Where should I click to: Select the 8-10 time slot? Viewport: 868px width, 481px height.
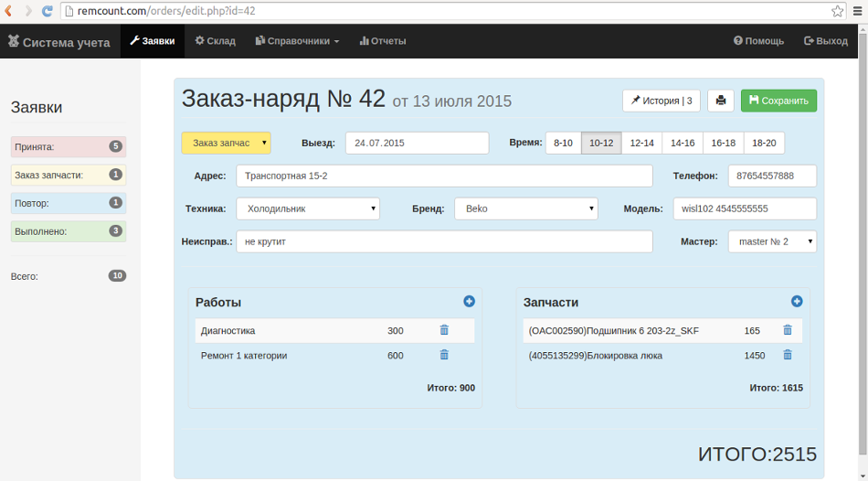(563, 143)
